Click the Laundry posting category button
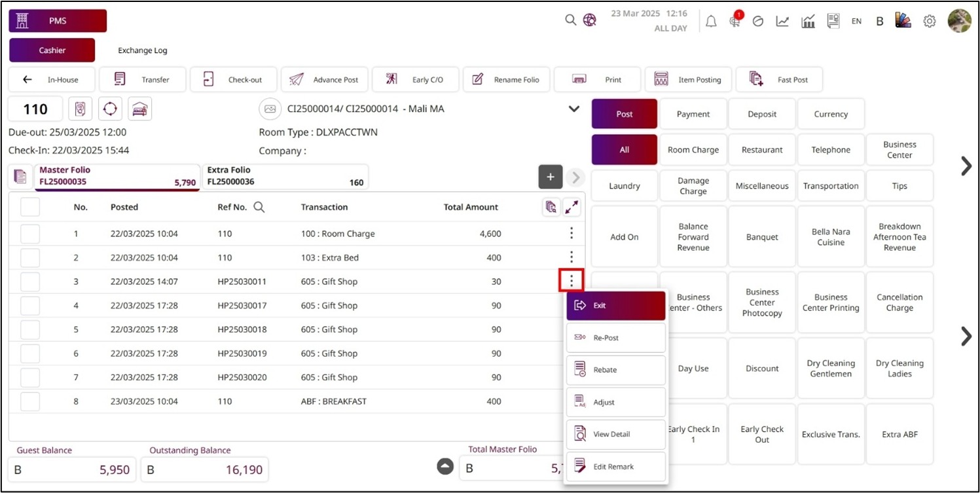The image size is (980, 493). tap(624, 186)
